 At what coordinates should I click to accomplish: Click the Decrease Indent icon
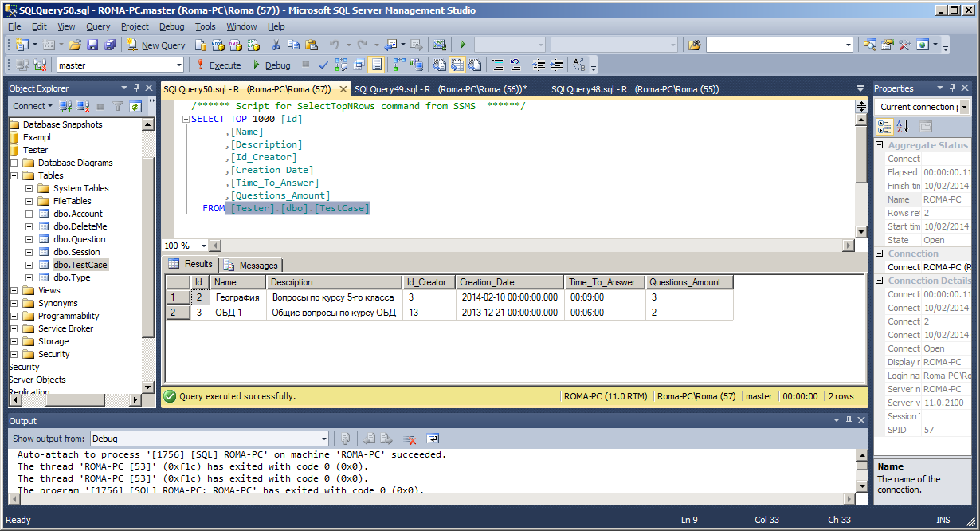coord(539,65)
